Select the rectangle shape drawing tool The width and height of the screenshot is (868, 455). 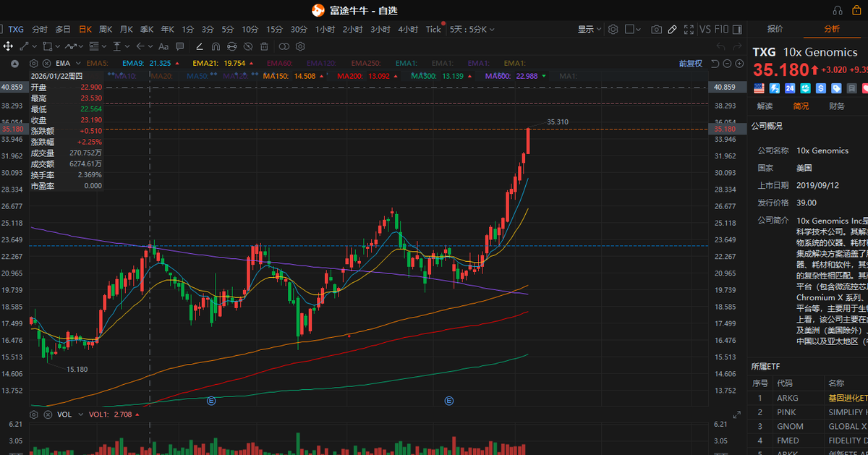click(47, 46)
